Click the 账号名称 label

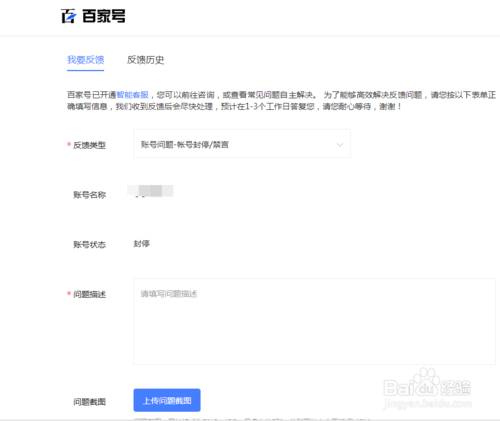[89, 195]
